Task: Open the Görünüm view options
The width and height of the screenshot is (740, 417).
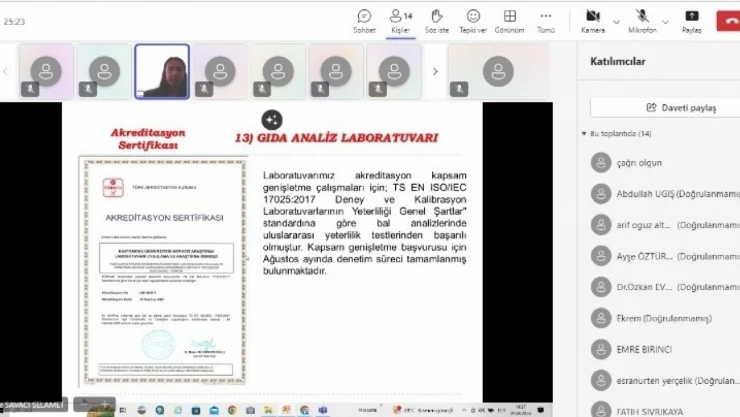Action: [509, 22]
